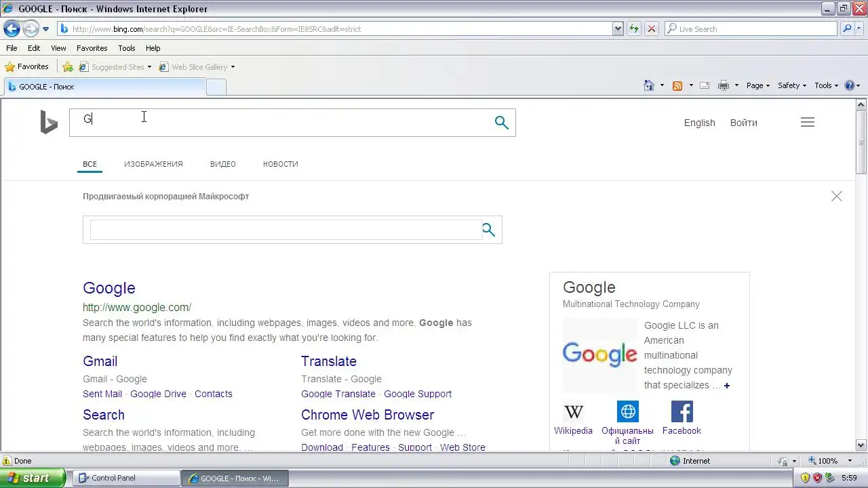This screenshot has height=488, width=868.
Task: Click the promoted panel search magnifier icon
Action: pyautogui.click(x=488, y=230)
